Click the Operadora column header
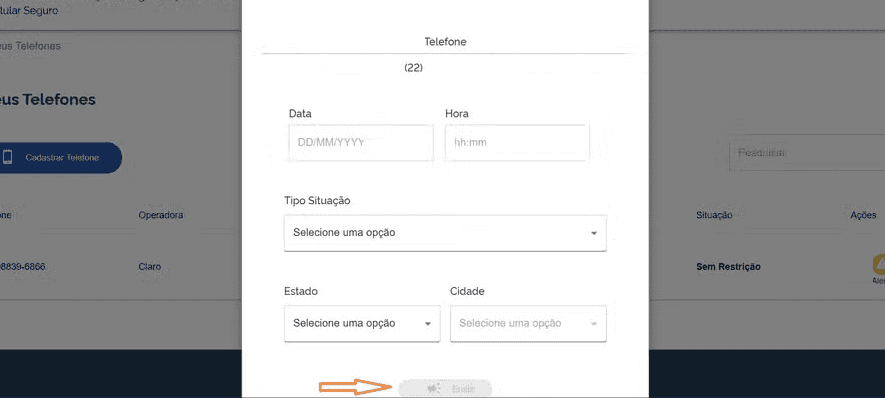Image resolution: width=885 pixels, height=398 pixels. click(161, 215)
